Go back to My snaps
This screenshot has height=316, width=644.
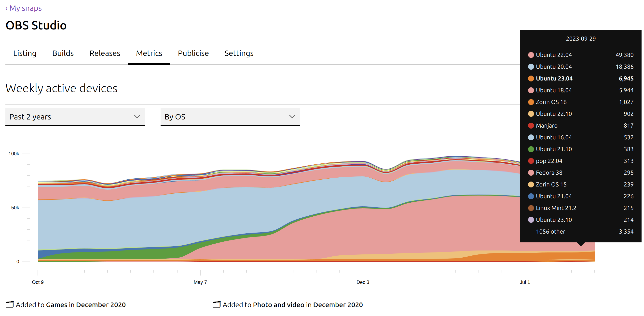point(24,8)
